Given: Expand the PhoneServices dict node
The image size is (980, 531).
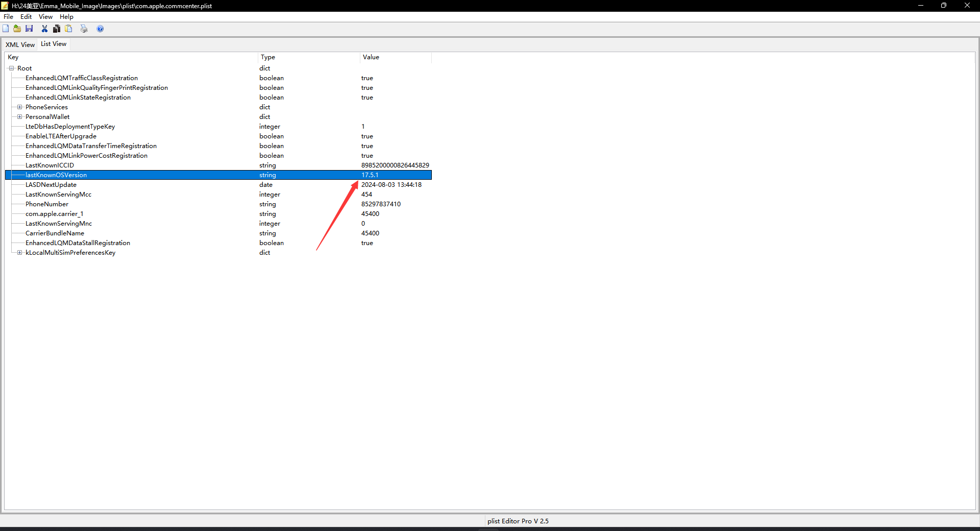Looking at the screenshot, I should [19, 107].
